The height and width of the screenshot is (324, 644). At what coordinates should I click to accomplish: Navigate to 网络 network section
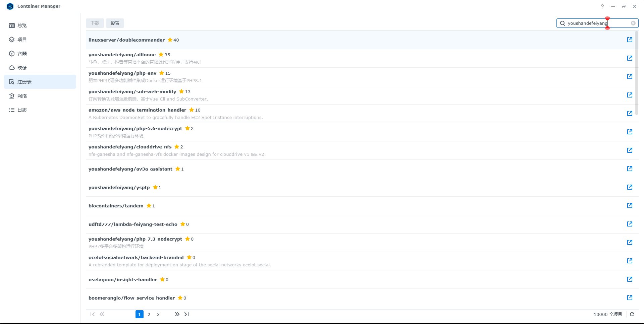point(22,96)
